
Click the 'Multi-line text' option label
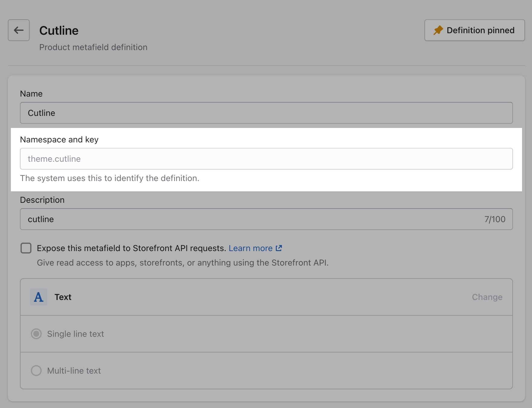[74, 371]
